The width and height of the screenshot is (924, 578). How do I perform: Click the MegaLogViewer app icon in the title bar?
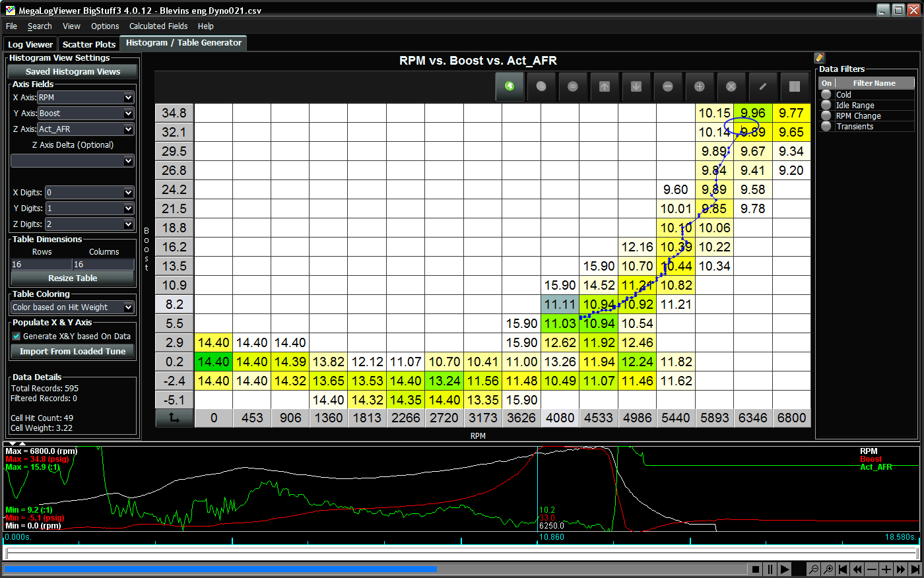(x=10, y=11)
